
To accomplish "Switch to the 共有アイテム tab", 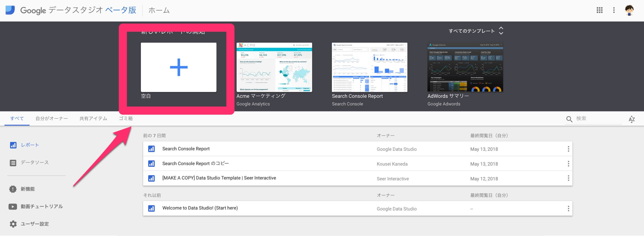I will pyautogui.click(x=93, y=118).
